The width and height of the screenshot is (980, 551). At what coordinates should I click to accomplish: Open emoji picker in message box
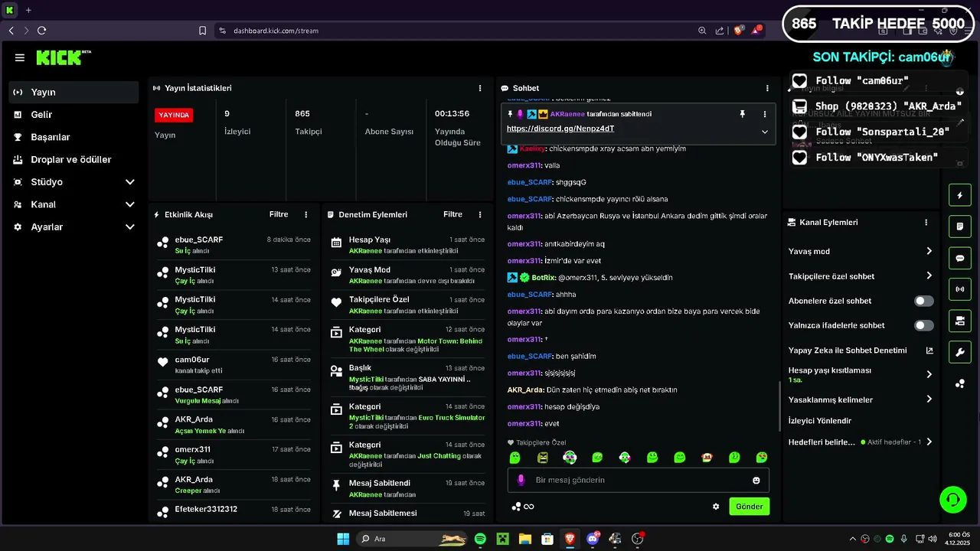756,480
